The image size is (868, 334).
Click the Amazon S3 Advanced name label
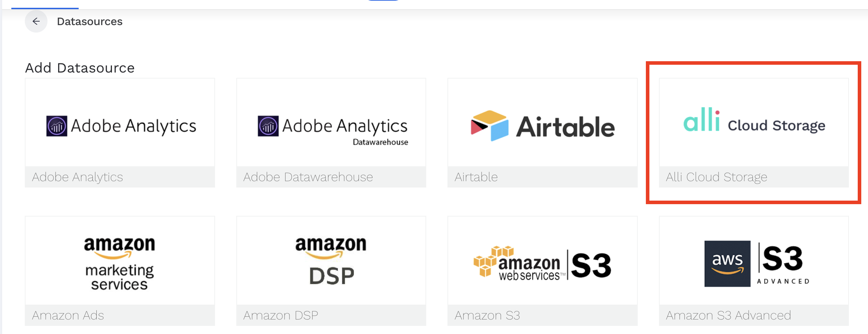729,315
